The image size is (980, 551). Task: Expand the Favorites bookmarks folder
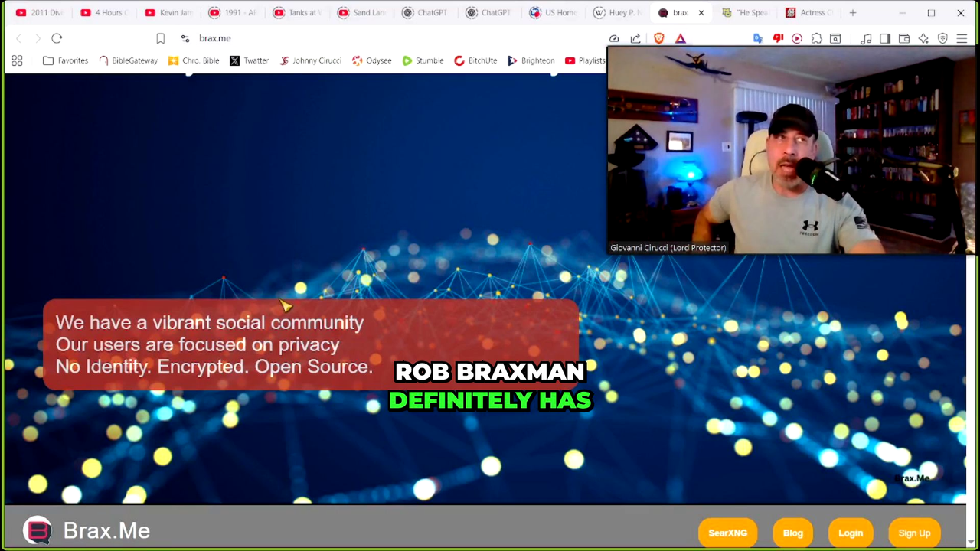[65, 60]
